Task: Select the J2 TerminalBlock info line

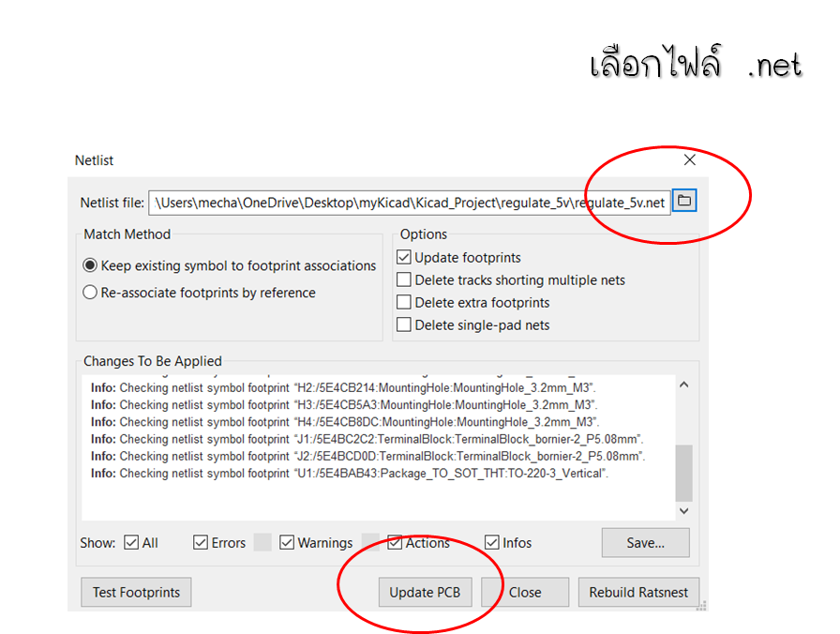Action: (x=368, y=456)
